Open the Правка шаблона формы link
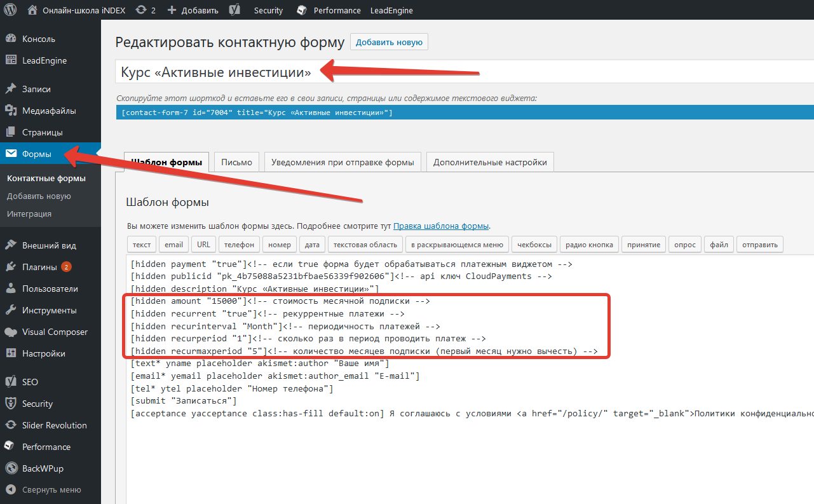This screenshot has width=814, height=504. 441,226
